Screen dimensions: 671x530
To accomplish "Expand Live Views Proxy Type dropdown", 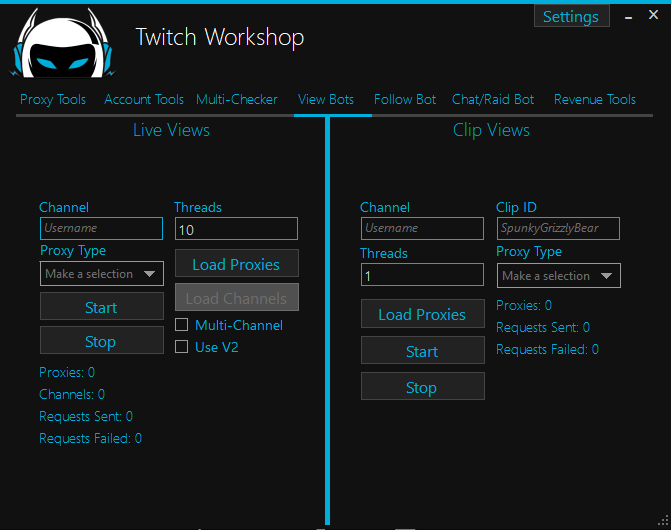I will 101,274.
